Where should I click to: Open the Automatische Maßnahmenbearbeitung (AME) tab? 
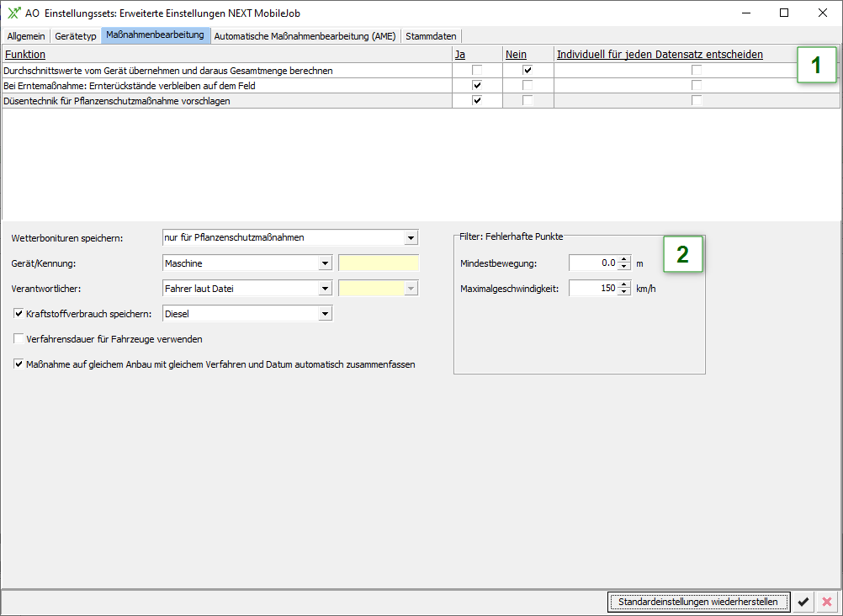(305, 36)
